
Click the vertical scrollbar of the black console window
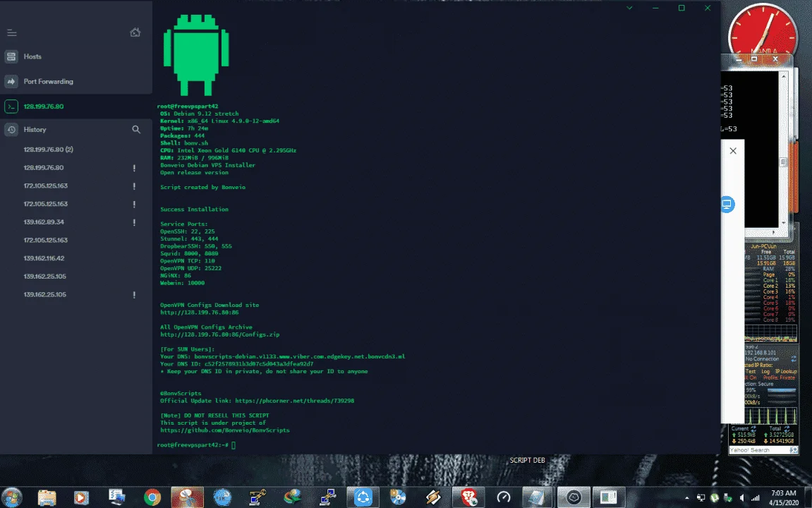click(x=784, y=150)
